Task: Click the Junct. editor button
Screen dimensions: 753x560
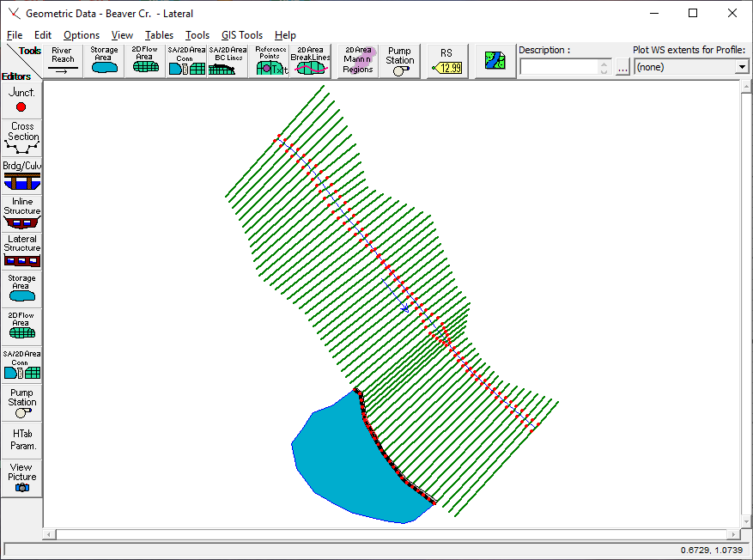Action: click(x=22, y=100)
